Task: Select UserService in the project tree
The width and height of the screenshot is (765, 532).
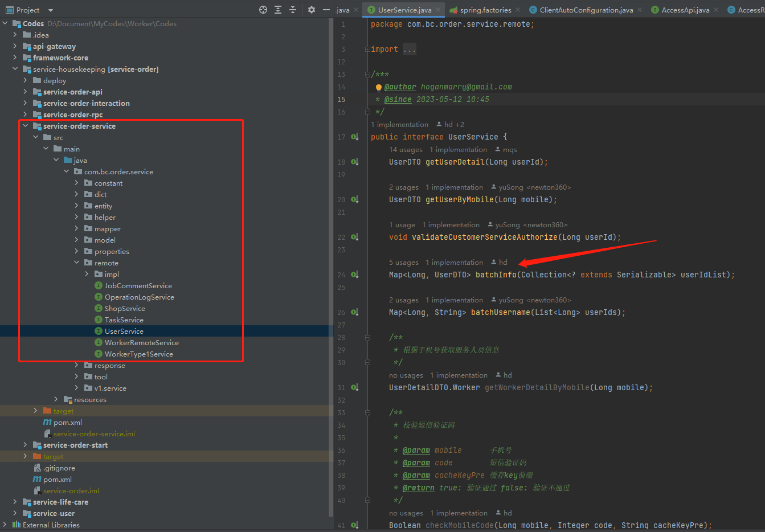Action: click(x=124, y=331)
